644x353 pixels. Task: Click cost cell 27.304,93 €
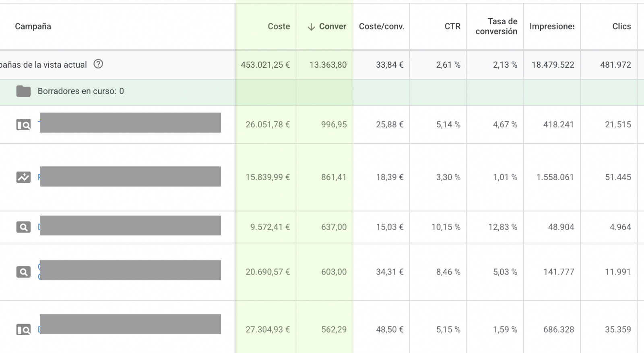click(x=268, y=329)
